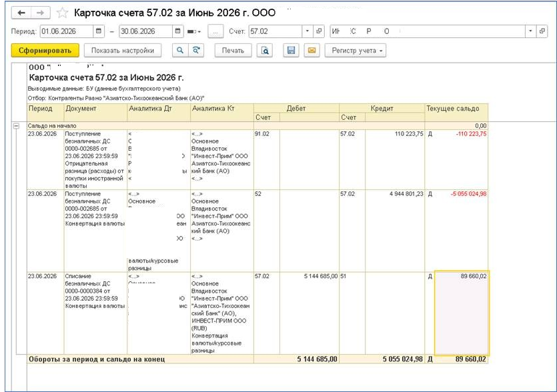Open the account 57.02 dropdown arrow
Image resolution: width=557 pixels, height=392 pixels.
coord(308,31)
